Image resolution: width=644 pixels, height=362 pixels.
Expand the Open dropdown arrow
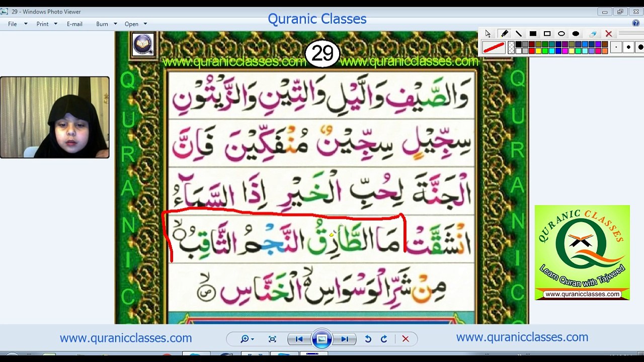145,24
